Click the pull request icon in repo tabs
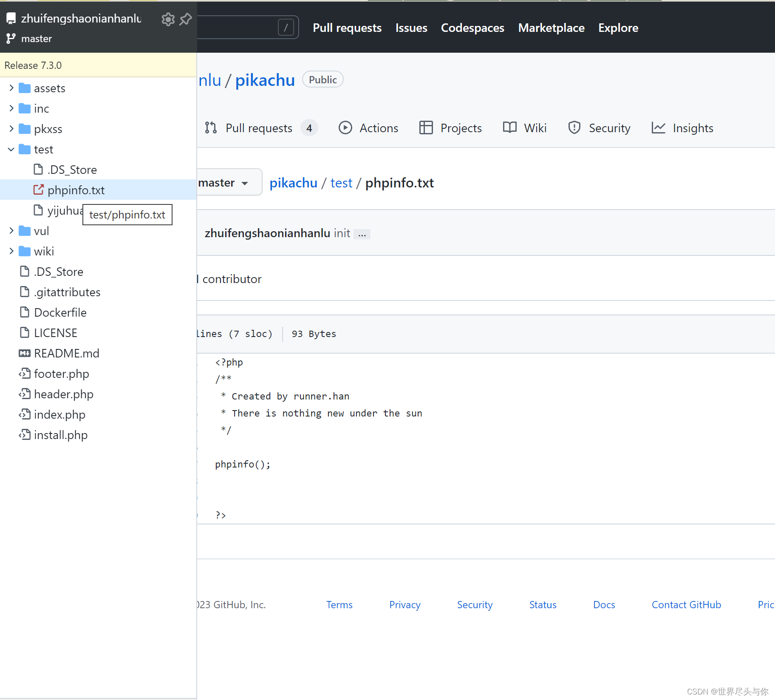This screenshot has width=775, height=700. point(211,128)
